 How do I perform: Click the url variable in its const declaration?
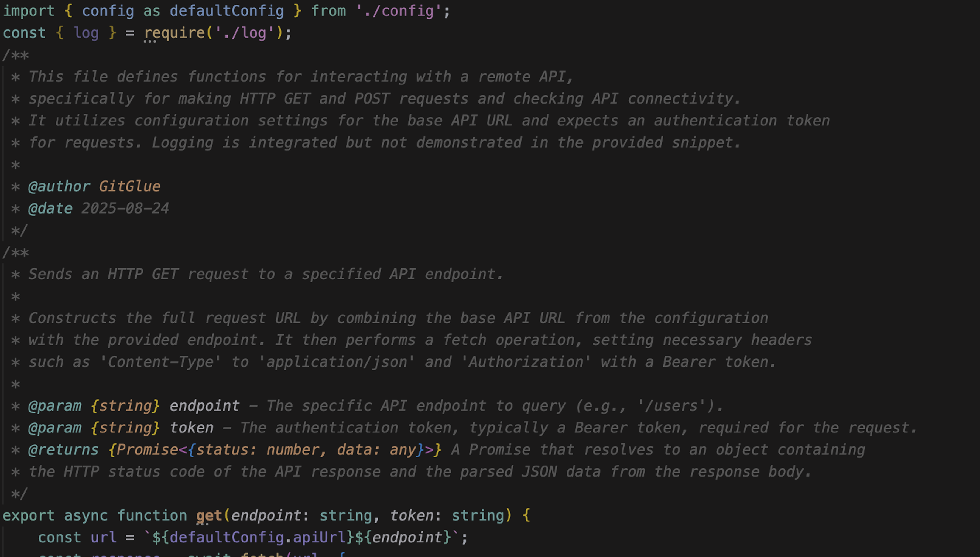pos(103,538)
